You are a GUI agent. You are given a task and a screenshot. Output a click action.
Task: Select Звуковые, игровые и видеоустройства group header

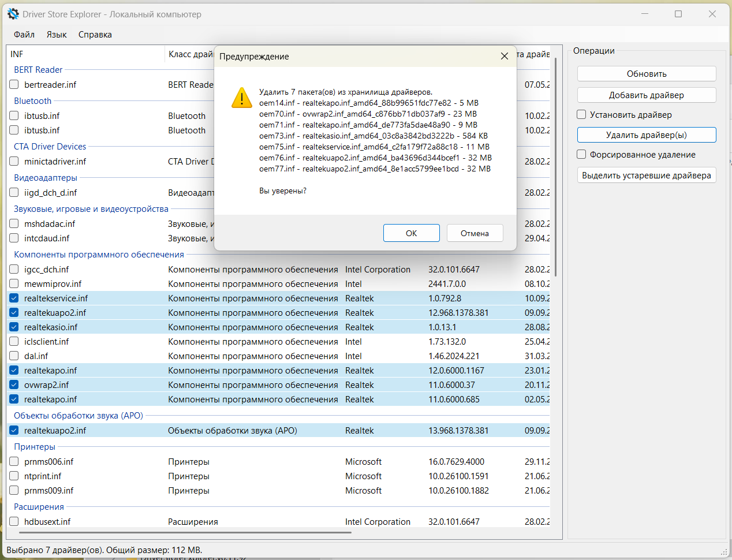[x=91, y=209]
